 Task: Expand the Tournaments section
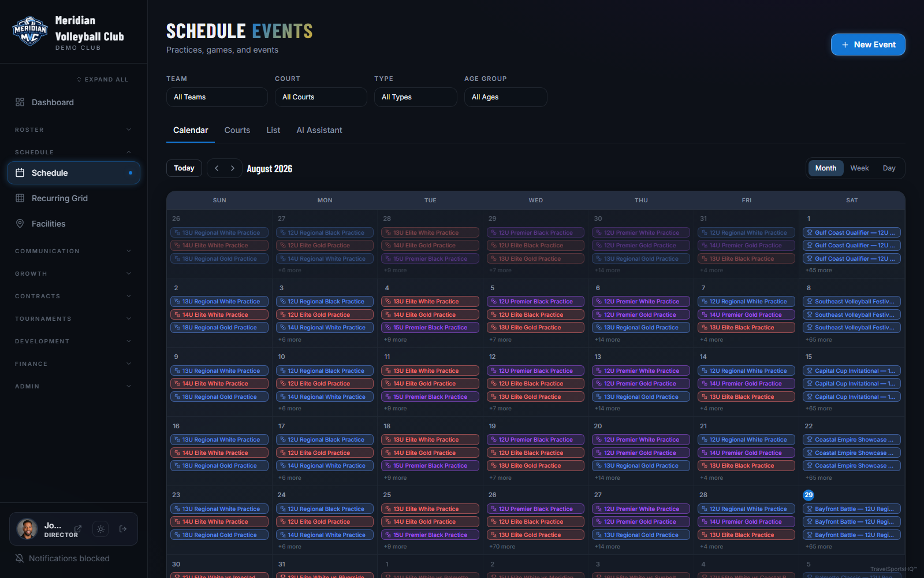click(x=73, y=318)
